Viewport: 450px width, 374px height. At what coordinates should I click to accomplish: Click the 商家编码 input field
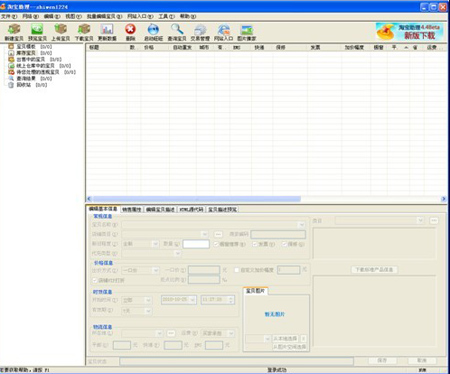[278, 234]
